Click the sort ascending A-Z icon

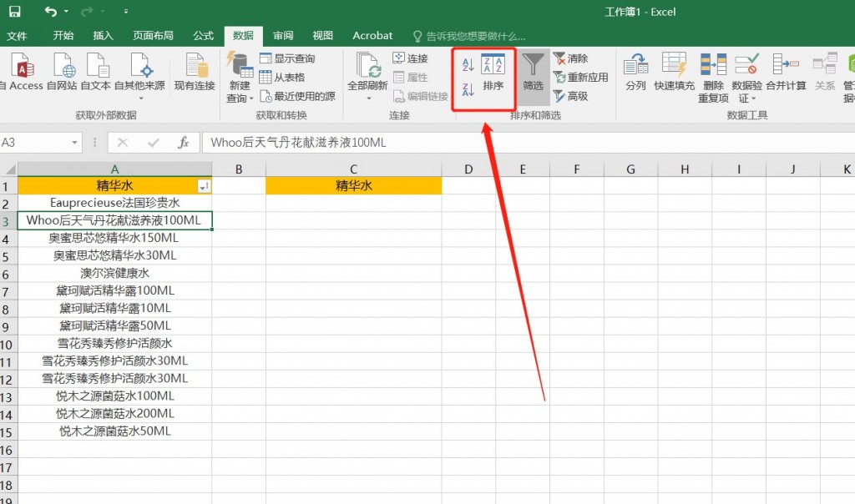click(468, 65)
